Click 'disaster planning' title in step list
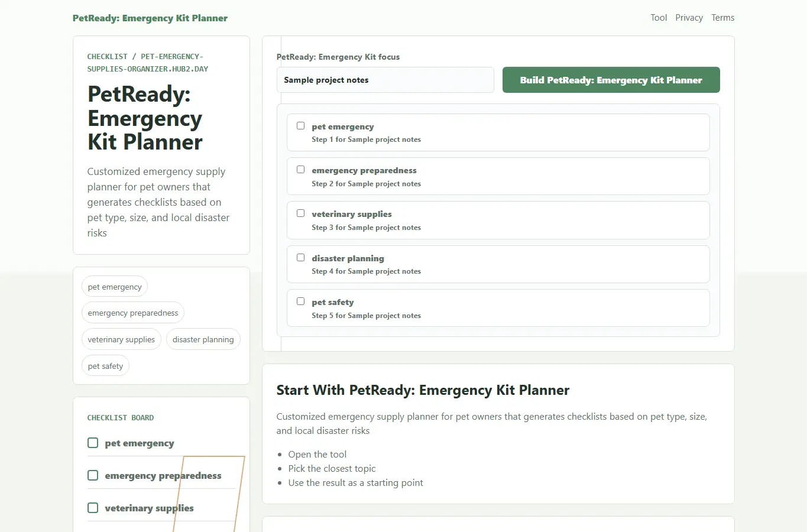The image size is (807, 532). click(x=348, y=258)
